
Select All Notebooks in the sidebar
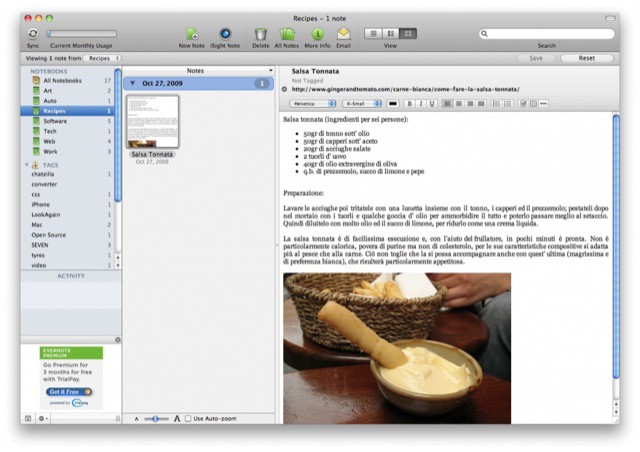[62, 80]
